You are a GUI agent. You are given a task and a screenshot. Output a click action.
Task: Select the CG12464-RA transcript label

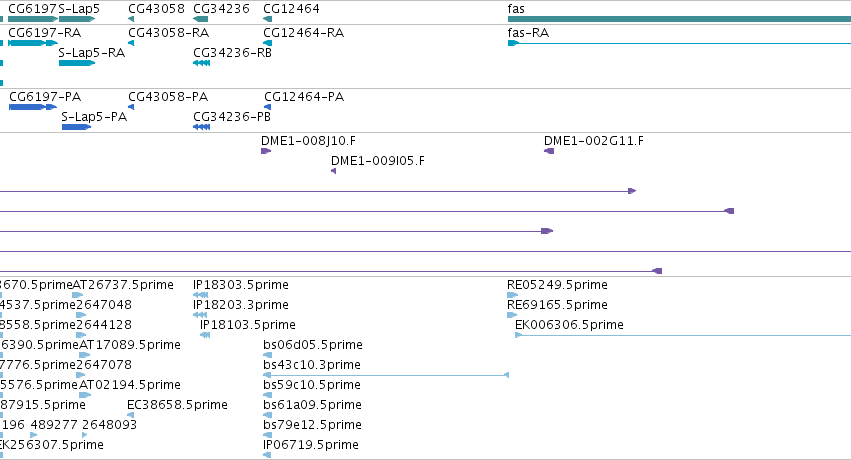coord(303,33)
